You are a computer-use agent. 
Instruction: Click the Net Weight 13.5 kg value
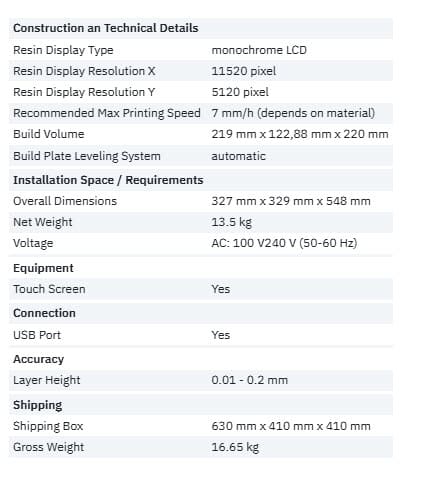(231, 222)
